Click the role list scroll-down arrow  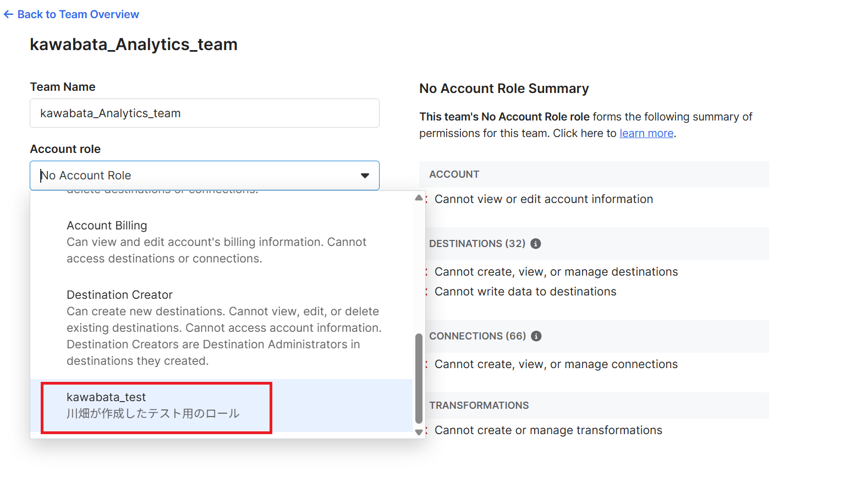[419, 432]
